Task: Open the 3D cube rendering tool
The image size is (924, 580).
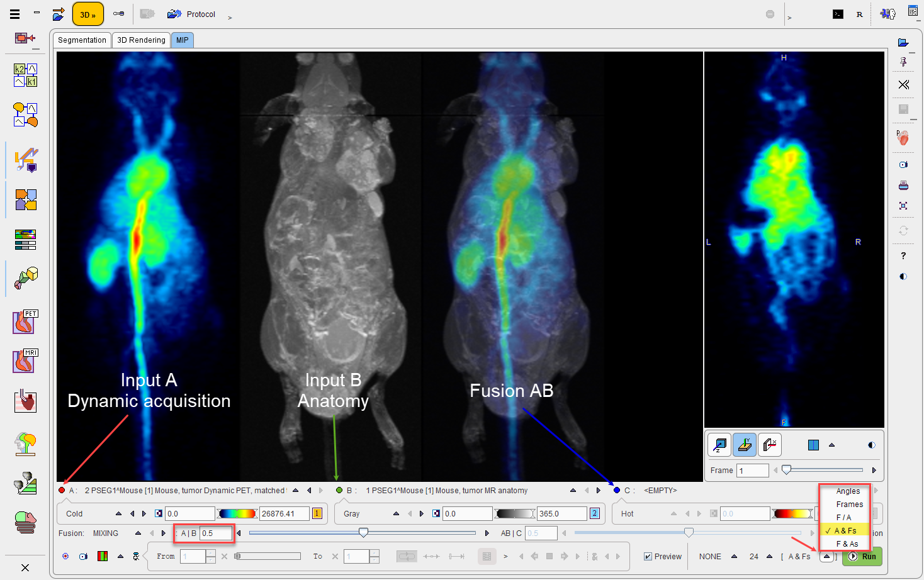Action: pyautogui.click(x=26, y=277)
